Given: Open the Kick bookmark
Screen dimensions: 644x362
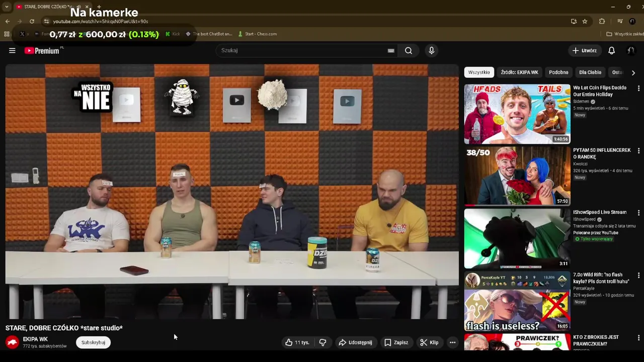Looking at the screenshot, I should (173, 34).
